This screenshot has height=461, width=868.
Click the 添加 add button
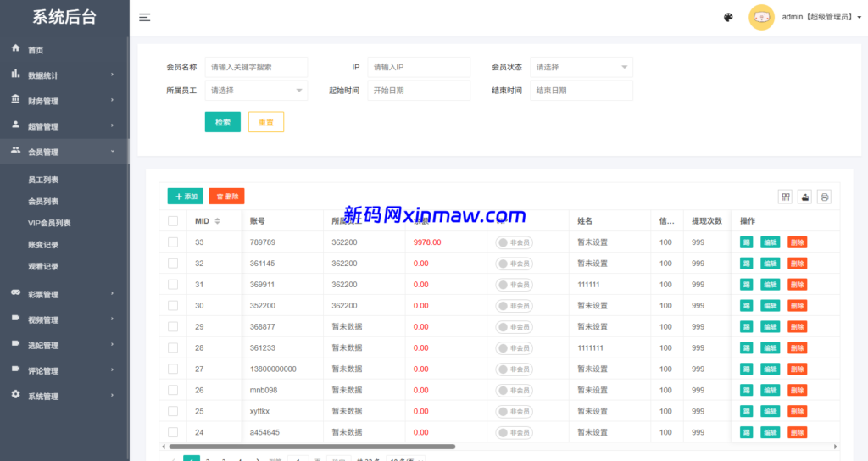(186, 197)
